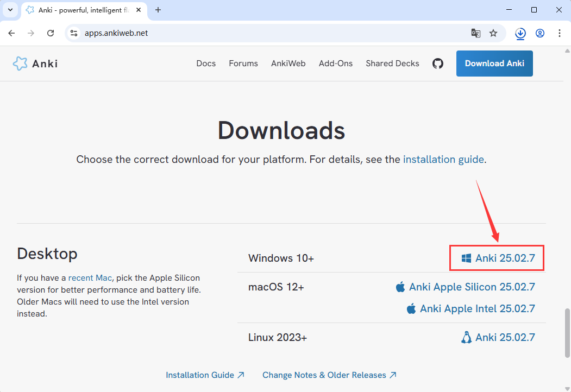
Task: Select the Anki browser tab
Action: click(84, 10)
